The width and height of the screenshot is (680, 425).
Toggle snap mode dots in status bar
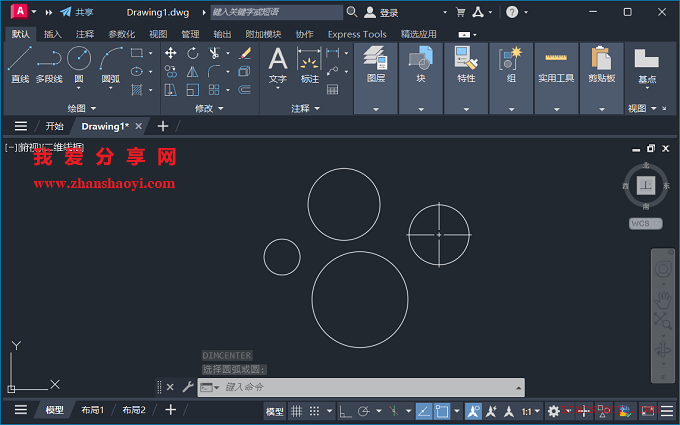pyautogui.click(x=315, y=411)
